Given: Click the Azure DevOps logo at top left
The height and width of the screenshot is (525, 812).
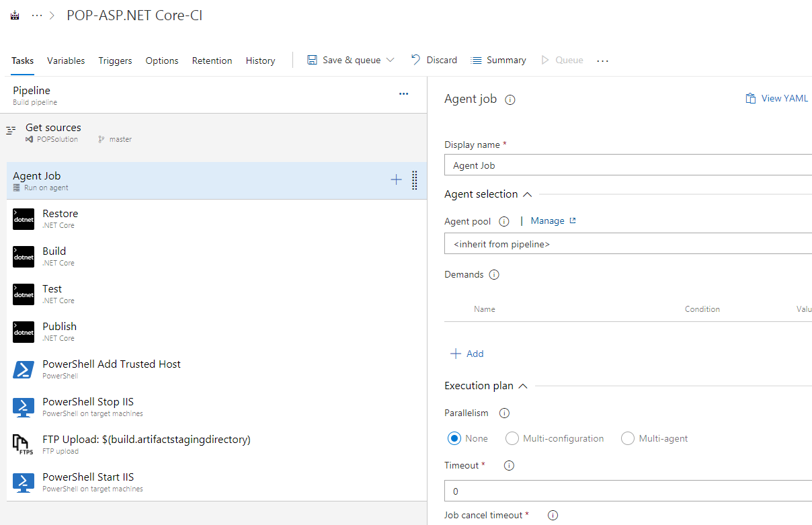Looking at the screenshot, I should pyautogui.click(x=14, y=14).
